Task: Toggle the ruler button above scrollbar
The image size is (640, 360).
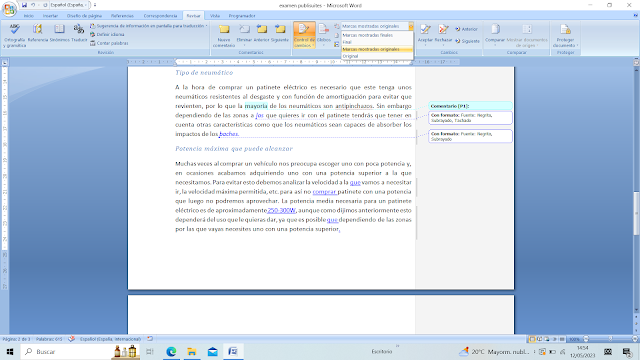Action: tap(636, 62)
